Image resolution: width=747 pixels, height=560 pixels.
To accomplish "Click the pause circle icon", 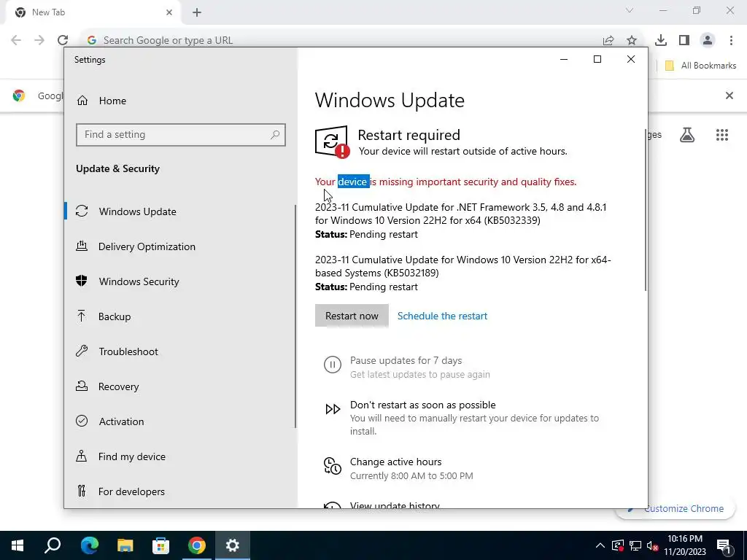I will click(333, 365).
